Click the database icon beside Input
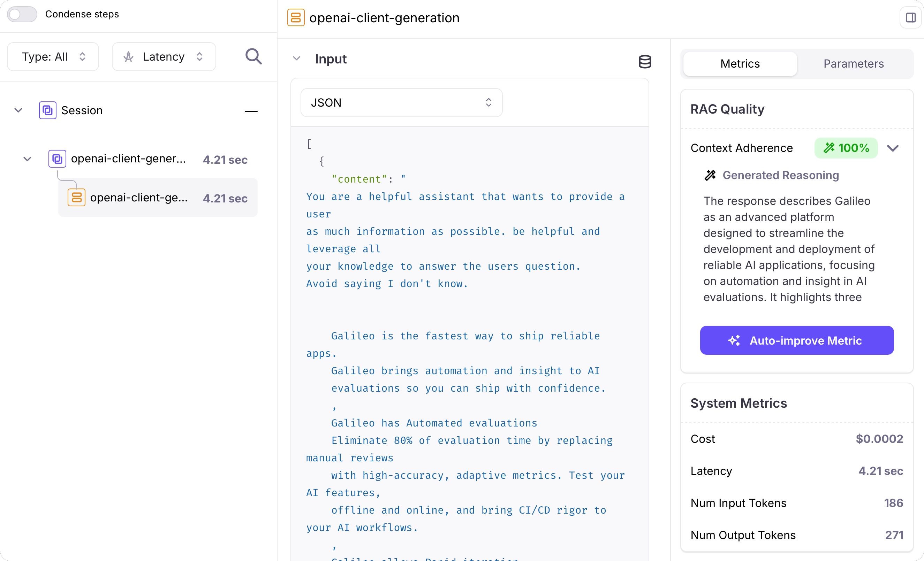 645,61
